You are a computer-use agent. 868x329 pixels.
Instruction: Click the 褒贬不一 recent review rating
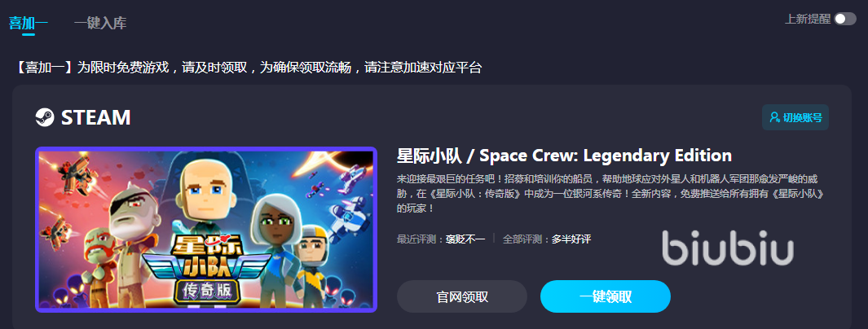pyautogui.click(x=465, y=239)
